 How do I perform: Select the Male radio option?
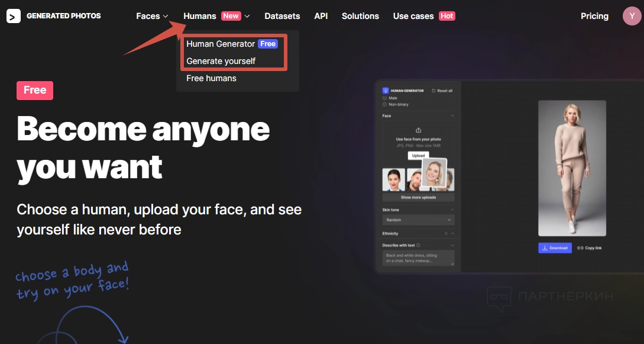pos(384,98)
